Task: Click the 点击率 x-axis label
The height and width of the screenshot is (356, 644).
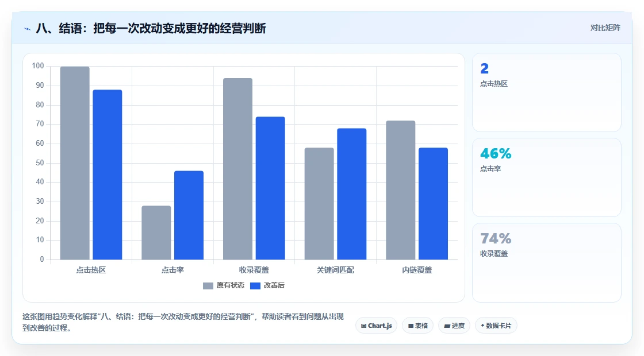Action: pyautogui.click(x=172, y=270)
